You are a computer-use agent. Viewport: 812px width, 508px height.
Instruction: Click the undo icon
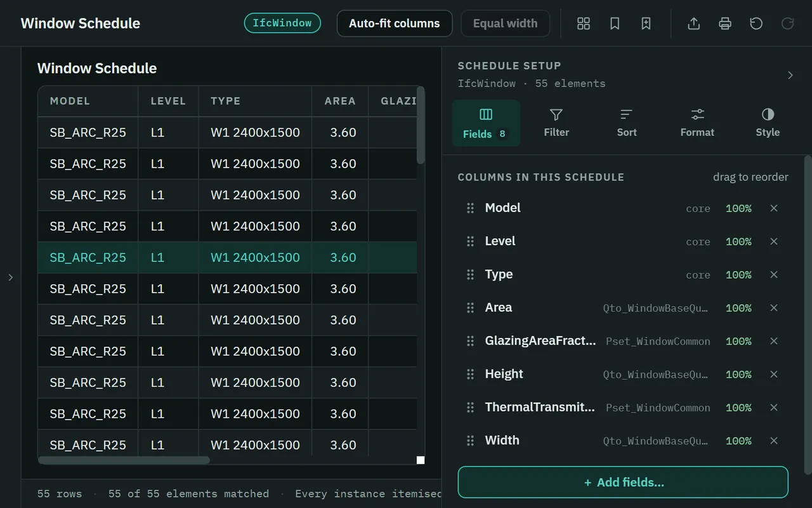tap(756, 23)
